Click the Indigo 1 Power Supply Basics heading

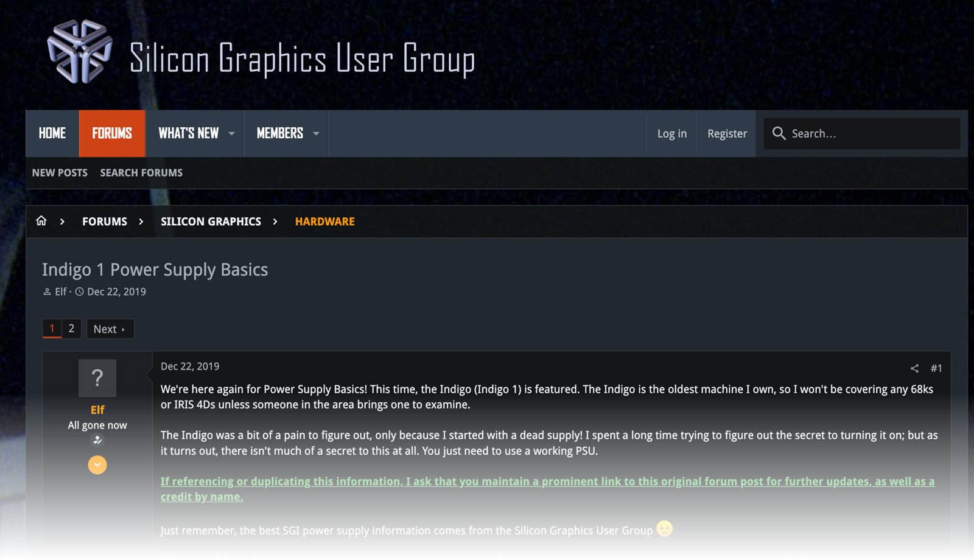point(155,270)
